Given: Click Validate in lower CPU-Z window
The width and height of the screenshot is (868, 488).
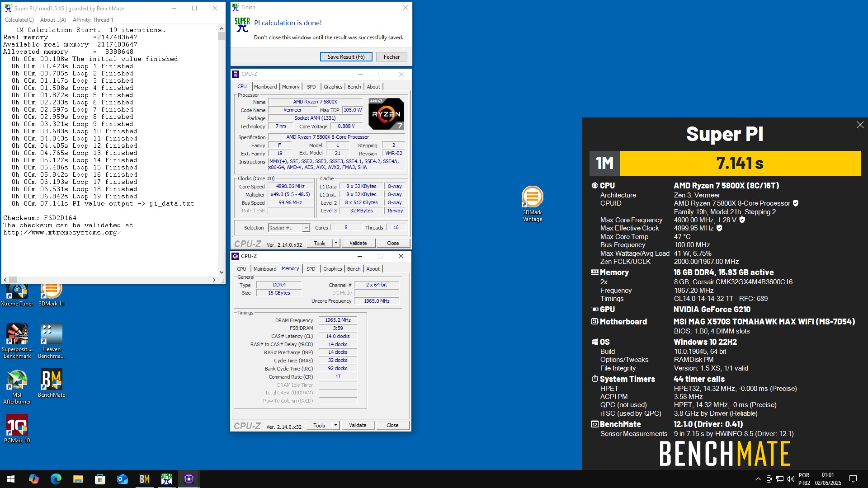Looking at the screenshot, I should tap(358, 425).
